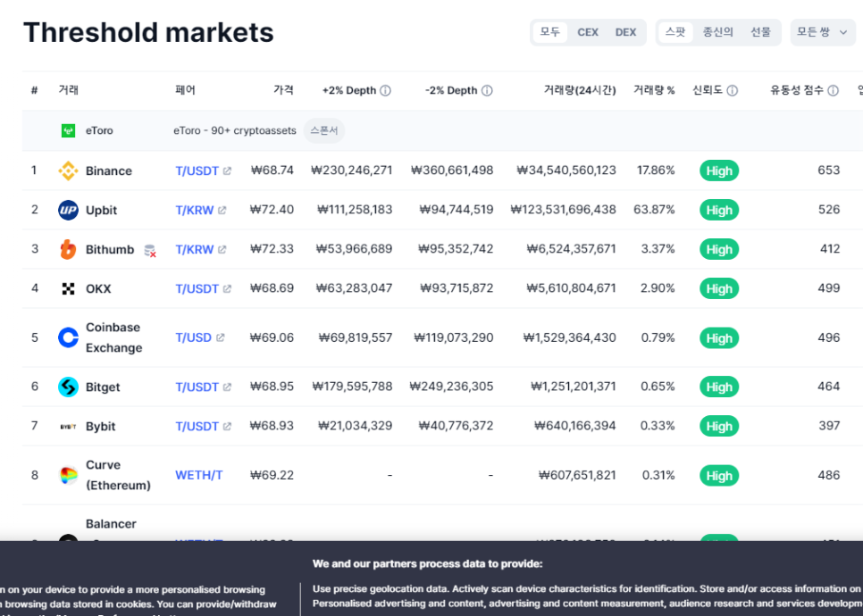Click the Threshold markets heading
Viewport: 863px width, 616px height.
coord(148,32)
